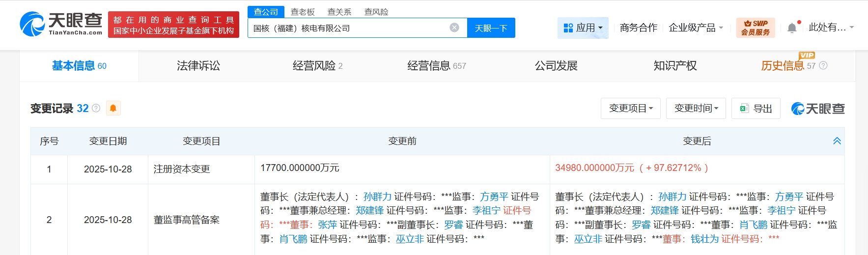Open the 变更时间 filter dropdown
This screenshot has height=255, width=868.
[x=696, y=109]
